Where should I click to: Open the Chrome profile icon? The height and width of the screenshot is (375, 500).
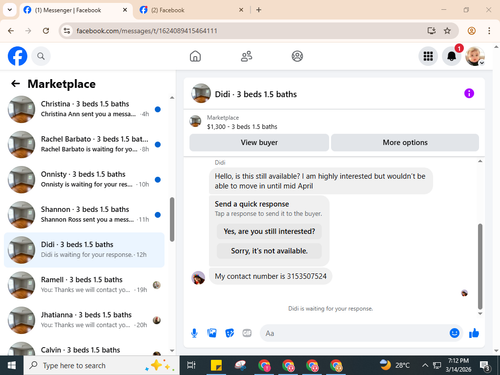coord(471,31)
